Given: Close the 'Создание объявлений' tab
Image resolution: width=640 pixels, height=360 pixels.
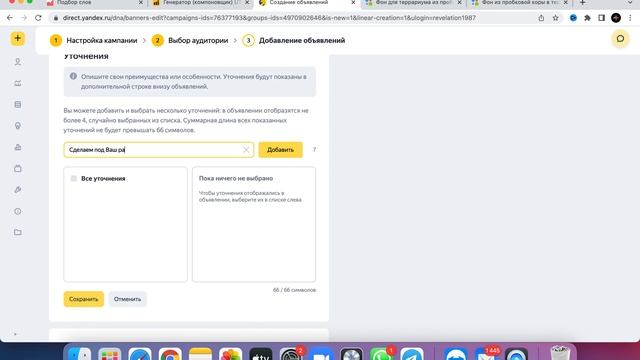Looking at the screenshot, I should pyautogui.click(x=353, y=2).
